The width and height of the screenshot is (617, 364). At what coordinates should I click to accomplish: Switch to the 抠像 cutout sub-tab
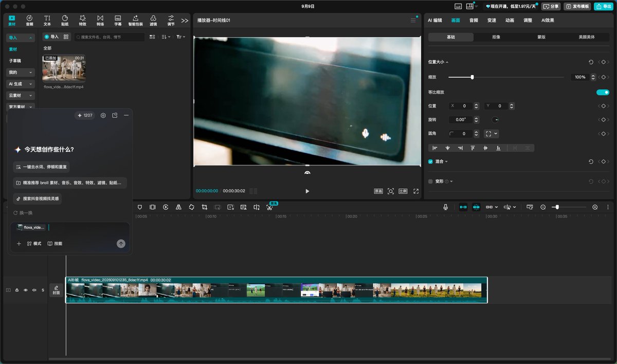[496, 37]
